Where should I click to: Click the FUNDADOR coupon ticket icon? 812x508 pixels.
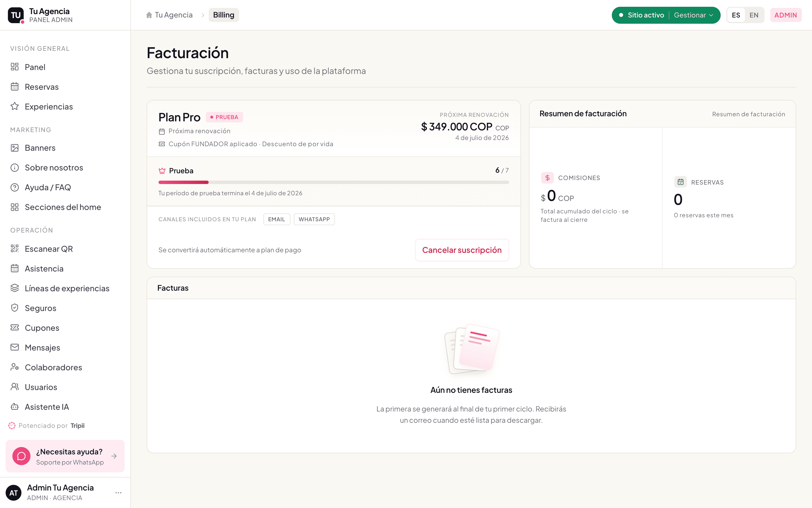point(162,144)
